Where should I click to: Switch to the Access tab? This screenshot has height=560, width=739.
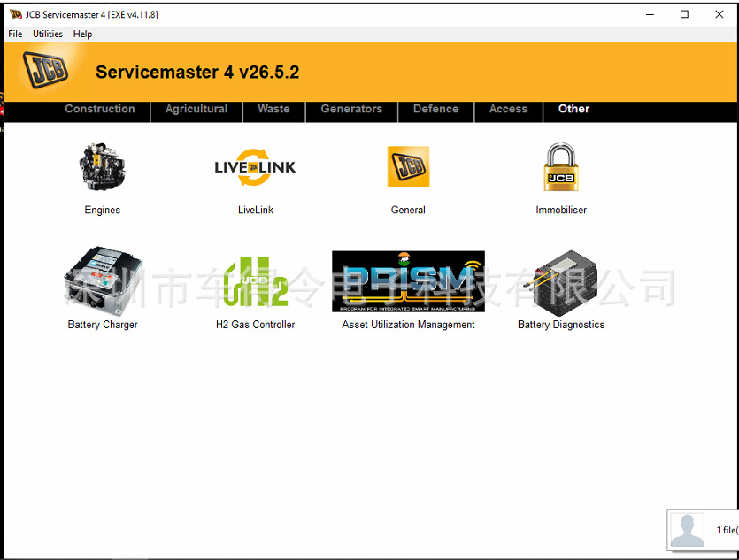point(508,109)
